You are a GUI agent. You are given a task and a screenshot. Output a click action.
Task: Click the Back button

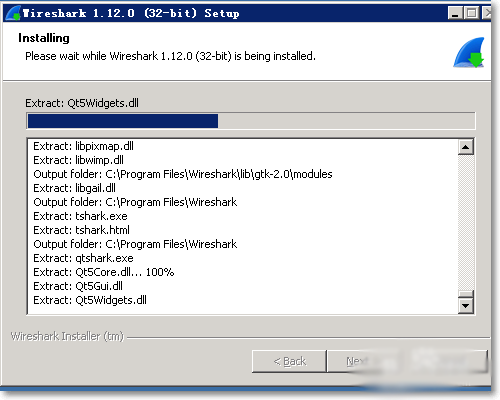289,361
